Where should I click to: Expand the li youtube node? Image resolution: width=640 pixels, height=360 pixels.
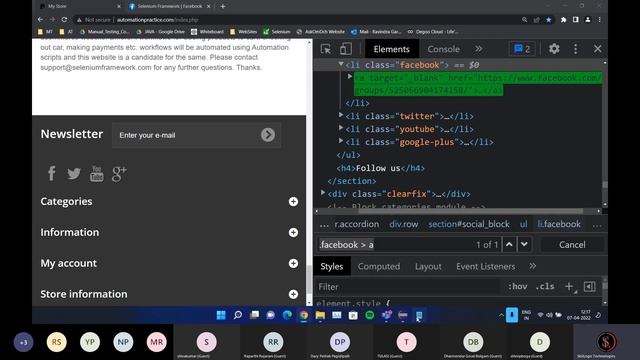coord(341,128)
